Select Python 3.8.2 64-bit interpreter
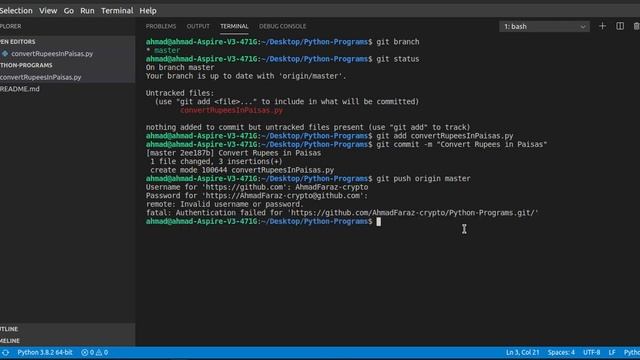Viewport: 640px width, 360px height. [x=44, y=352]
